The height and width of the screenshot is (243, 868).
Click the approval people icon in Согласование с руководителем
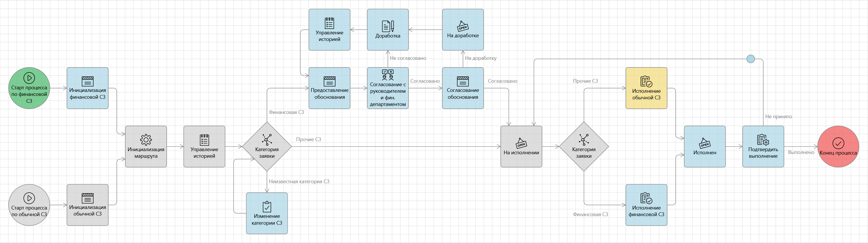pyautogui.click(x=388, y=74)
